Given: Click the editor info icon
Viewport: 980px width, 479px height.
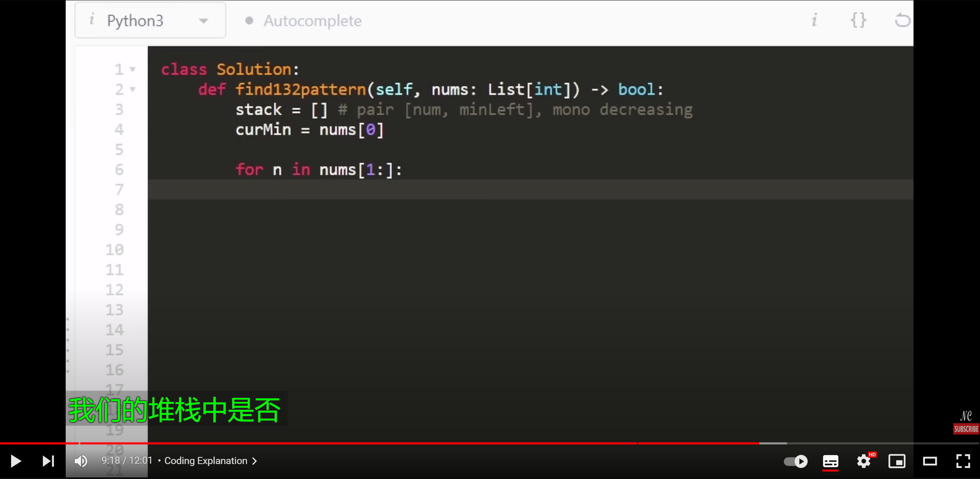Looking at the screenshot, I should point(814,20).
